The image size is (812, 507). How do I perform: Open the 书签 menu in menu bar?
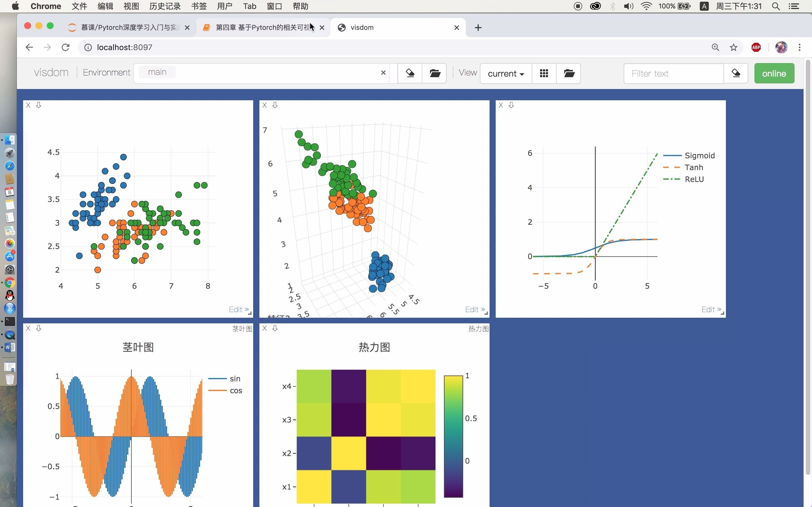199,6
